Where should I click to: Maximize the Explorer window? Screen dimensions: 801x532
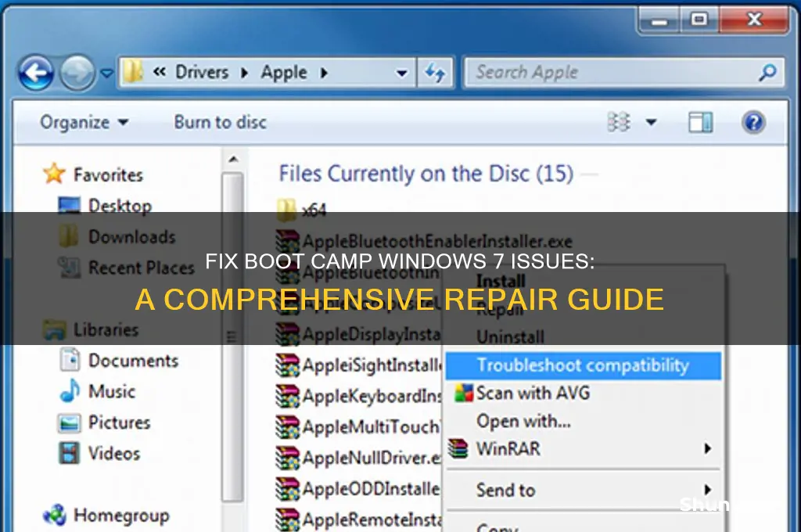pyautogui.click(x=699, y=20)
